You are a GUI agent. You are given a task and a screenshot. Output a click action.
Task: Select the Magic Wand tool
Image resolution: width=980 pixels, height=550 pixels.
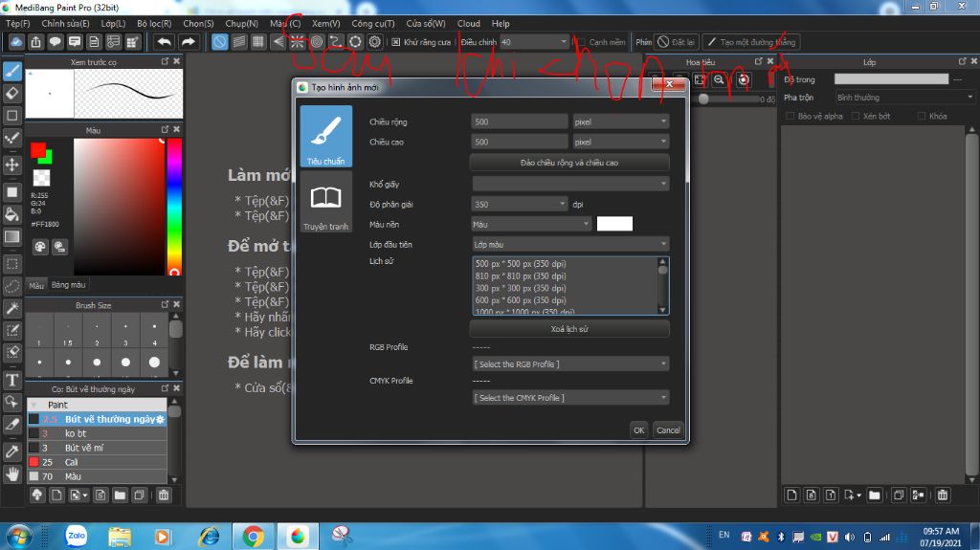(11, 308)
